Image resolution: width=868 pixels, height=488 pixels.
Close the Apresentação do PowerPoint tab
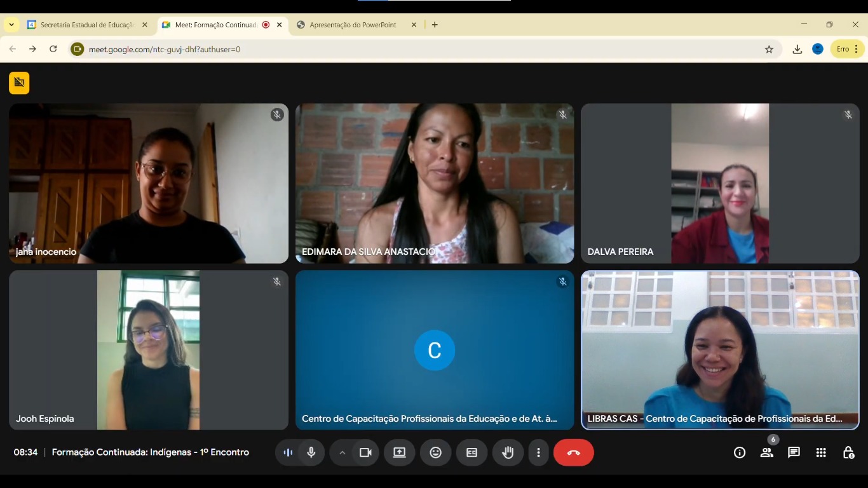coord(414,25)
